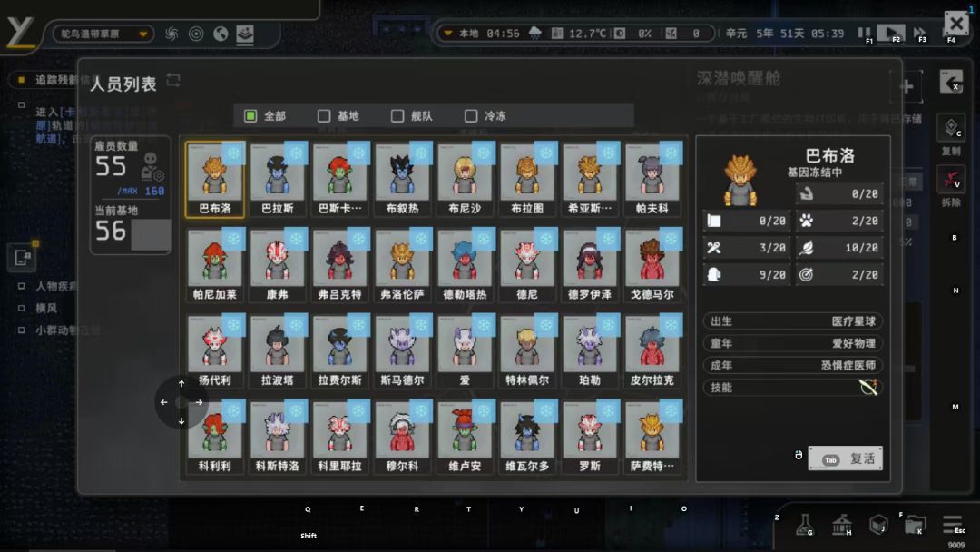This screenshot has height=552, width=980.
Task: Open the spiral galaxy map icon
Action: coord(171,34)
